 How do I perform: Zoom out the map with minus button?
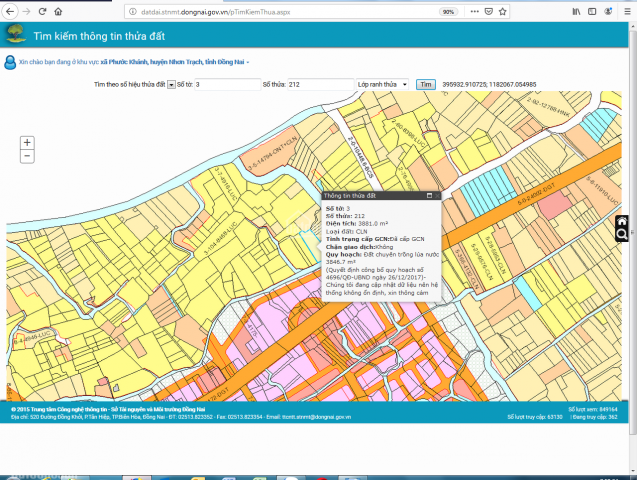tap(27, 156)
